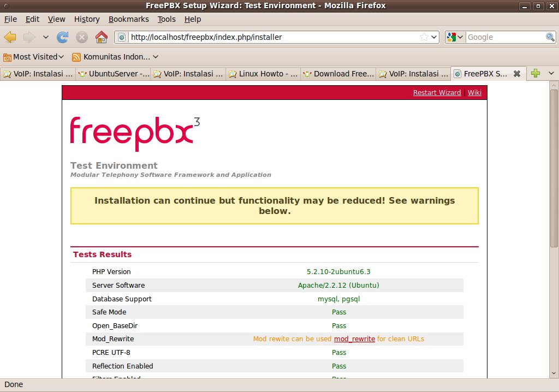Open the Most Visited bookmarks dropdown
The image size is (559, 392).
point(34,57)
